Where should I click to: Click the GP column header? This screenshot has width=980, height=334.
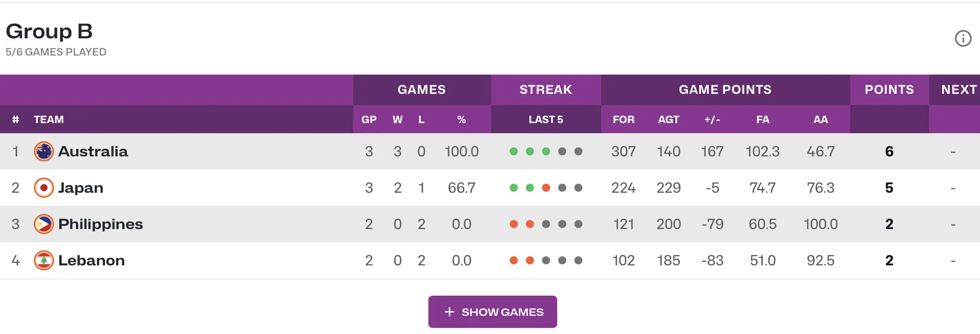pyautogui.click(x=369, y=120)
